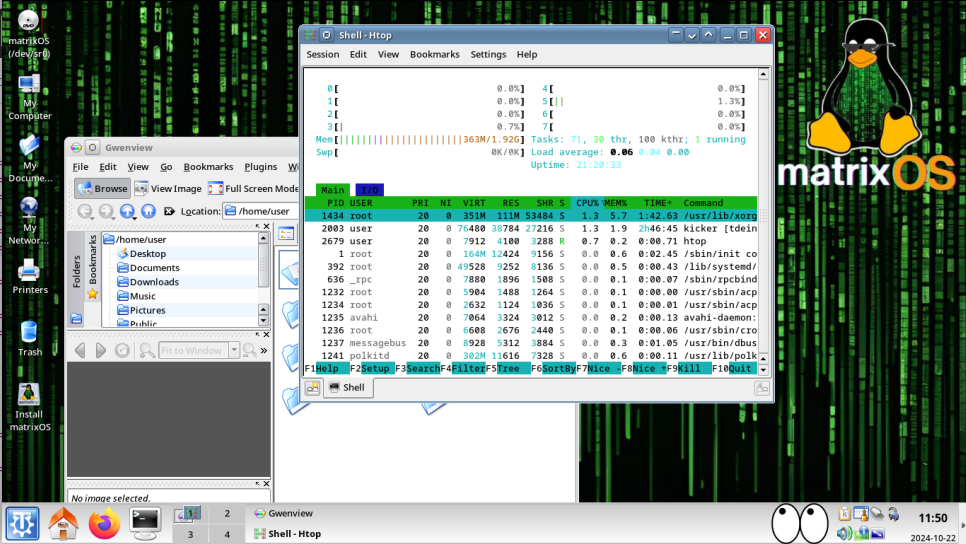Click the zoom tool in Gwenview preview toolbar
This screenshot has height=544, width=966.
[x=147, y=351]
